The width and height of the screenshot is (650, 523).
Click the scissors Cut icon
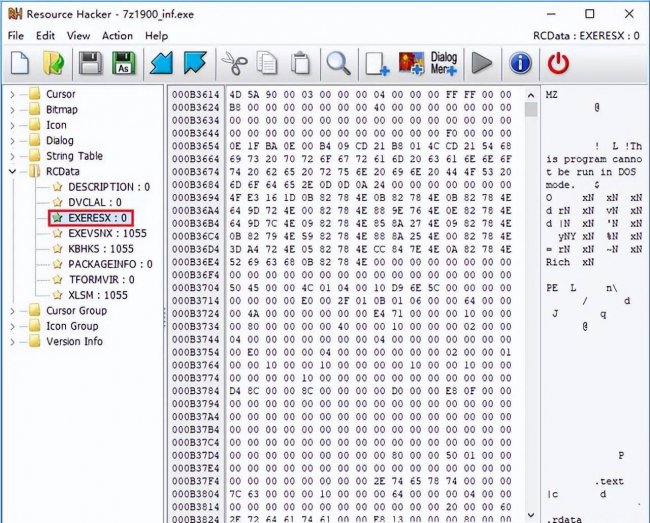pos(234,63)
